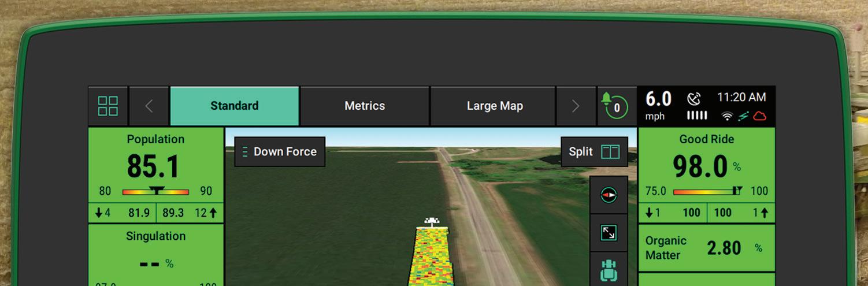The image size is (868, 286).
Task: Open the Population tile
Action: coord(155,175)
